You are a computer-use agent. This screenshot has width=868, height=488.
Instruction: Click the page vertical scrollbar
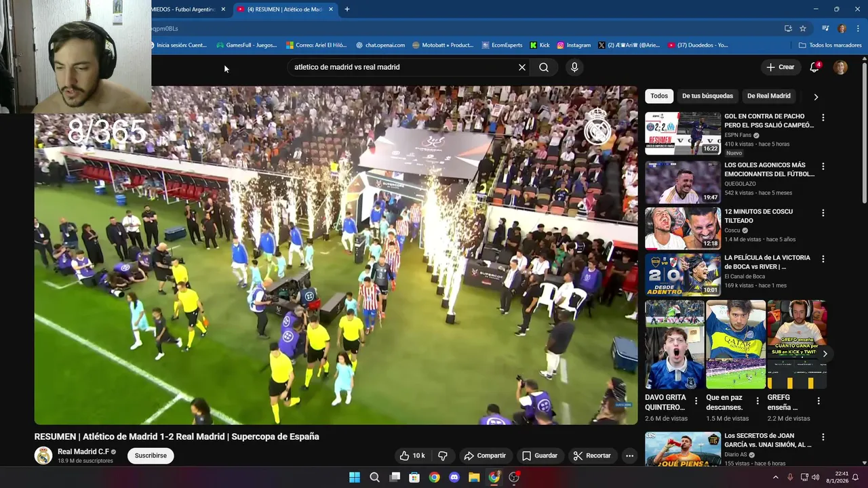pyautogui.click(x=864, y=132)
